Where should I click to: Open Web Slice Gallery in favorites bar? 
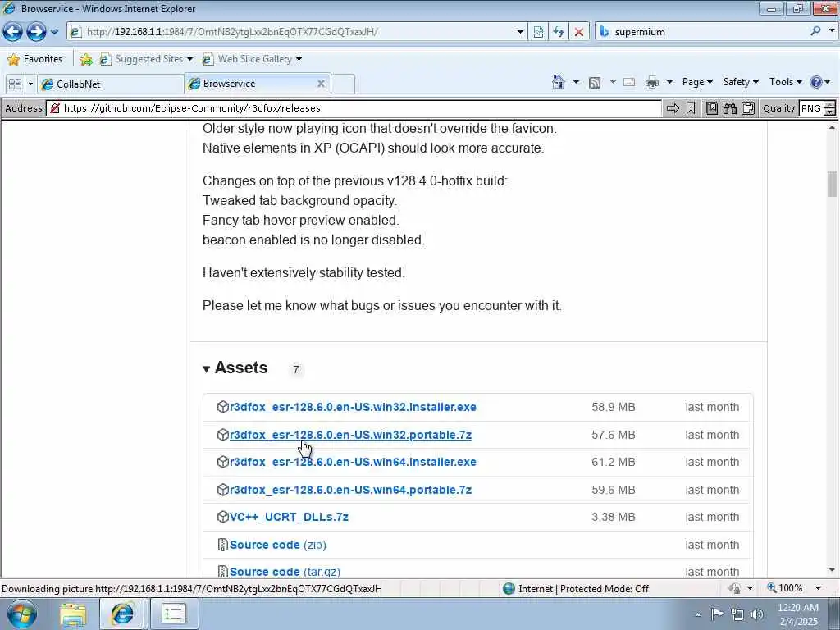click(252, 59)
